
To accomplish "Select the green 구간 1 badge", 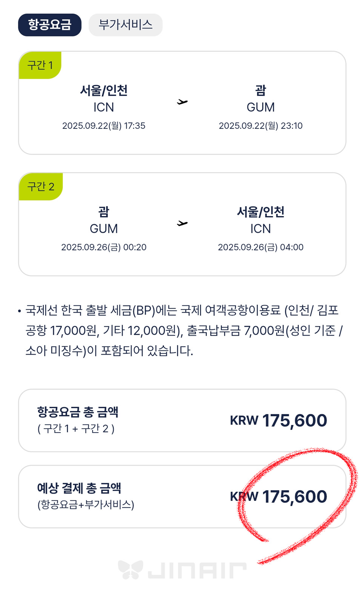I will coord(40,65).
